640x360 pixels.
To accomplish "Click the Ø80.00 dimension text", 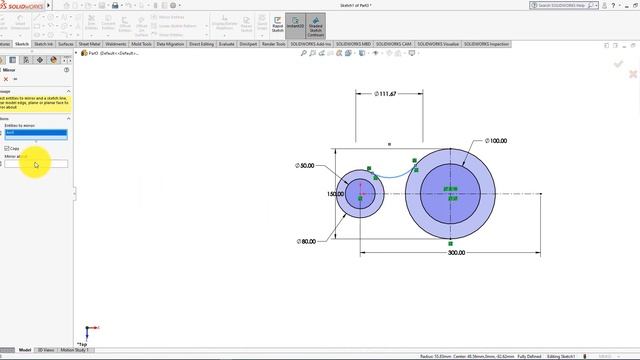I will [306, 242].
